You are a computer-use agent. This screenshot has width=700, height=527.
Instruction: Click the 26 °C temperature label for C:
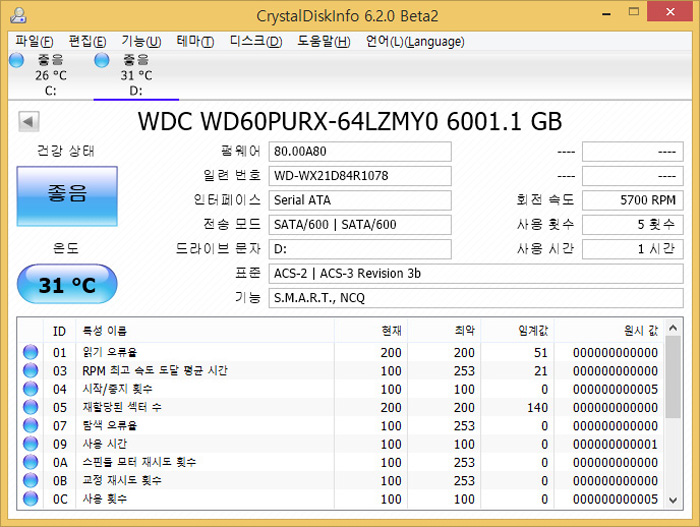(51, 75)
